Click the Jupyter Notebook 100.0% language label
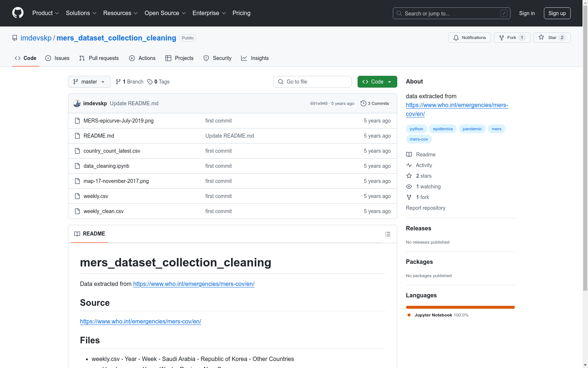This screenshot has height=368, width=588. click(438, 315)
